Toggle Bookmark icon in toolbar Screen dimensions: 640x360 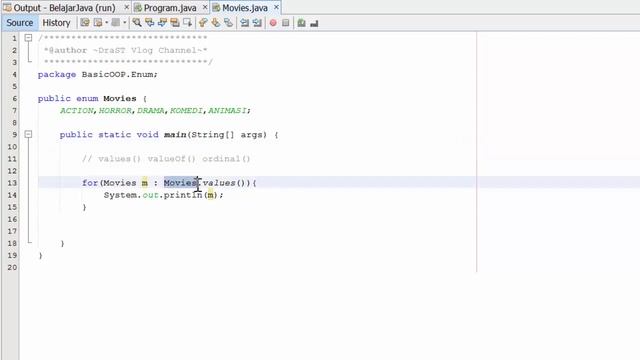(x=228, y=23)
